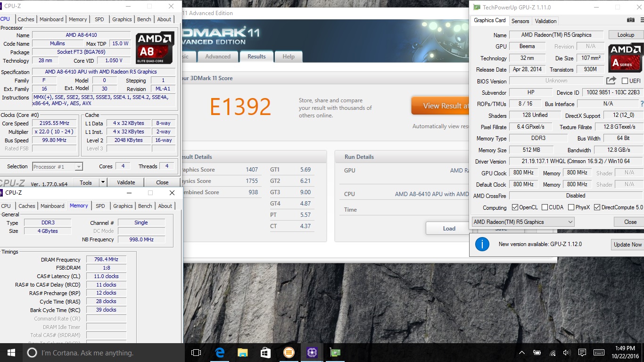
Task: Switch to the Validation tab in GPU-Z
Action: point(545,21)
